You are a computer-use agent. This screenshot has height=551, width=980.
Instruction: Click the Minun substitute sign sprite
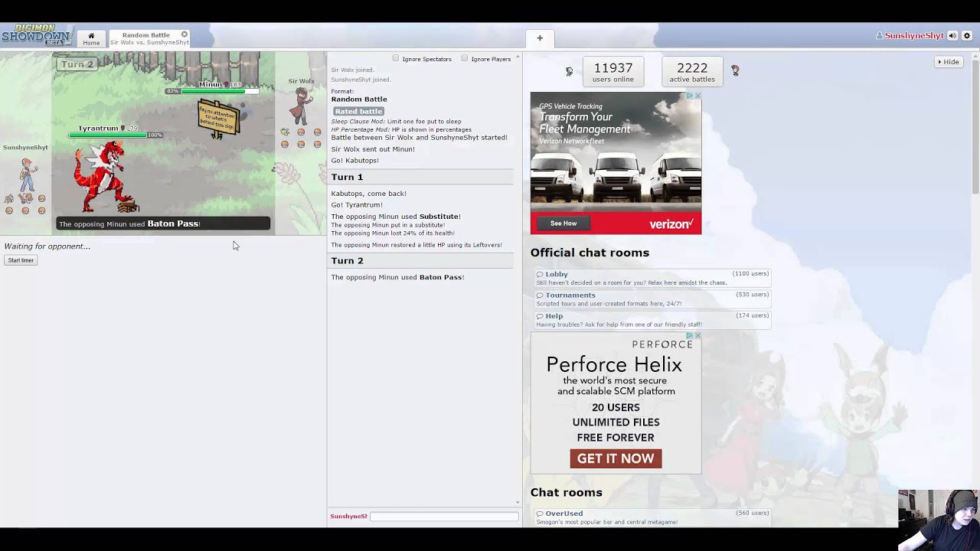tap(218, 119)
